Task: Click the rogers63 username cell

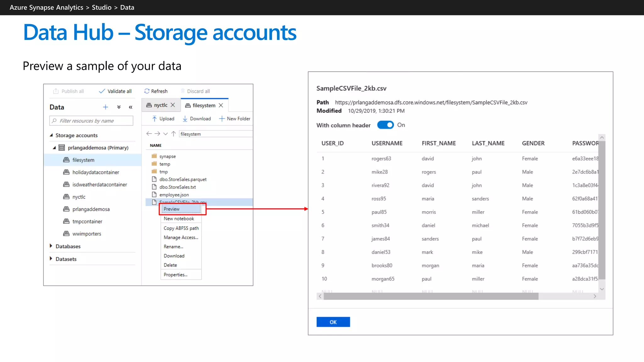Action: [381, 159]
